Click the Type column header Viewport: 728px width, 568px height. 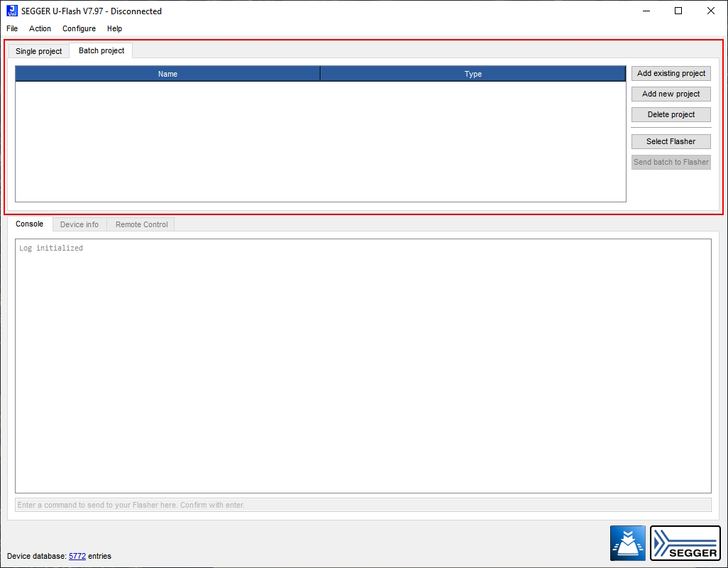[473, 74]
